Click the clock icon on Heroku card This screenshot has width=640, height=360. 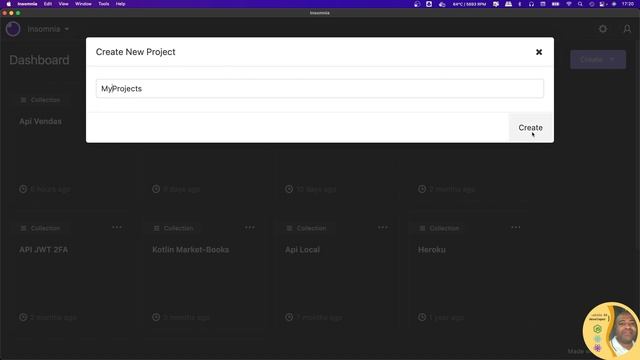pos(422,317)
